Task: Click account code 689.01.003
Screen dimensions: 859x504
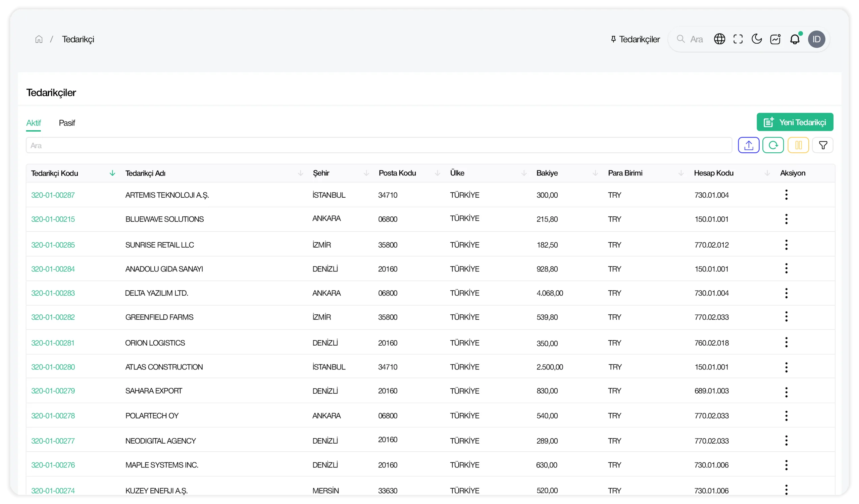Action: coord(712,391)
